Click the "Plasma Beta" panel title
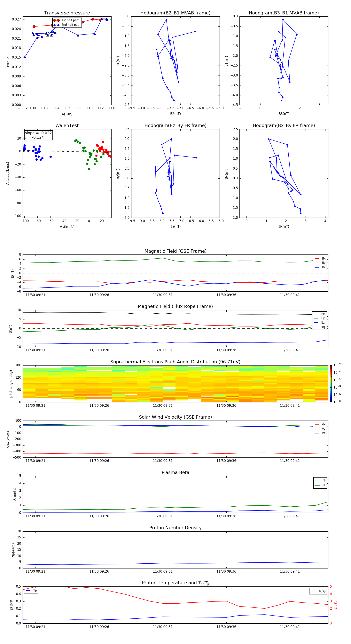 175,472
